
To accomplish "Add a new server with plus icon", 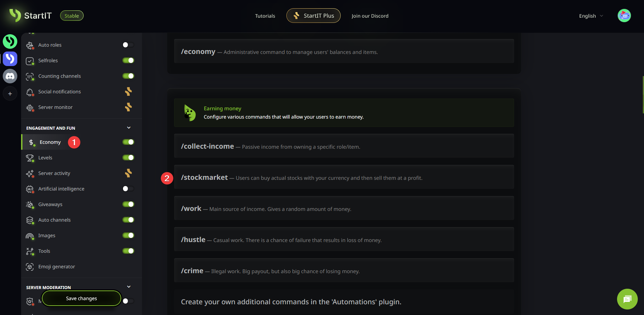I will pyautogui.click(x=10, y=94).
